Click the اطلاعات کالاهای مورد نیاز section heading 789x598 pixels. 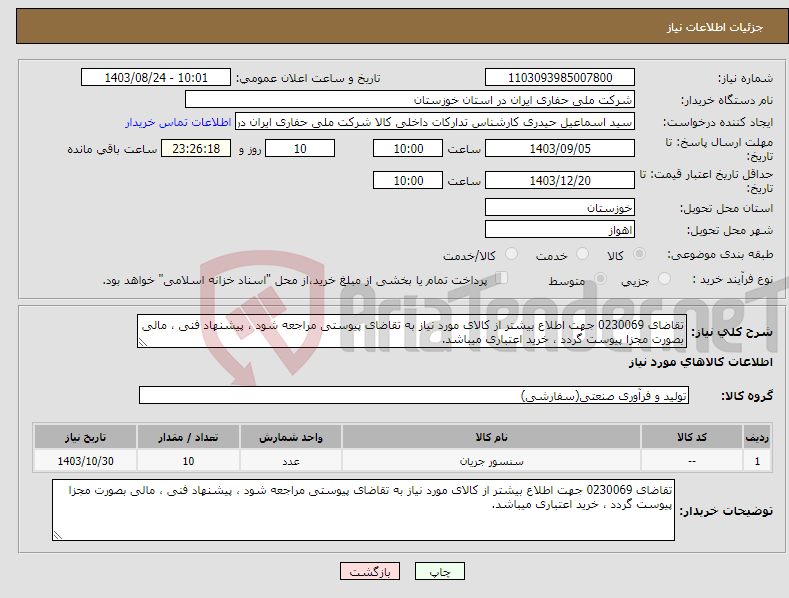click(700, 362)
